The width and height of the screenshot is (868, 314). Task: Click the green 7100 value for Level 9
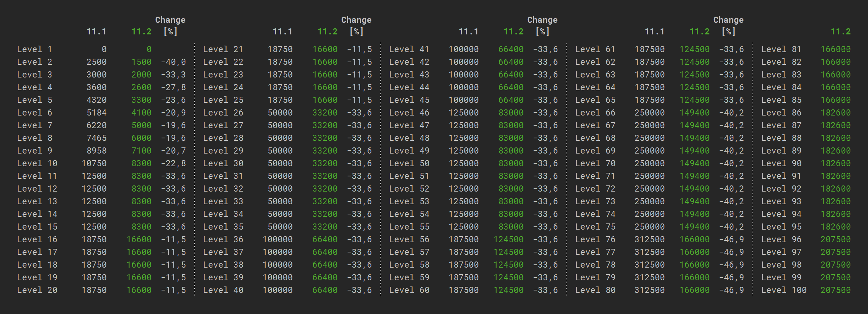tap(141, 151)
